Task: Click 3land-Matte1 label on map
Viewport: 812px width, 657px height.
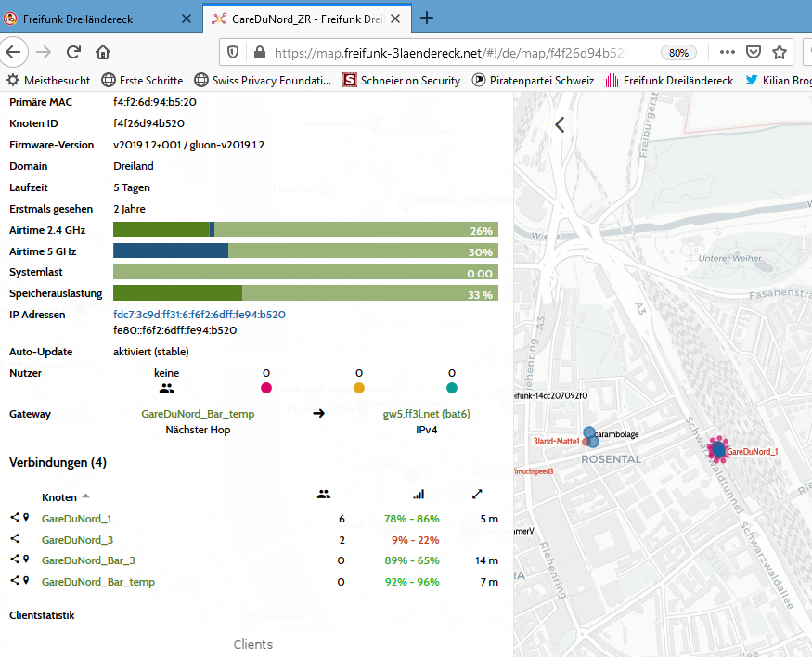Action: (x=556, y=441)
